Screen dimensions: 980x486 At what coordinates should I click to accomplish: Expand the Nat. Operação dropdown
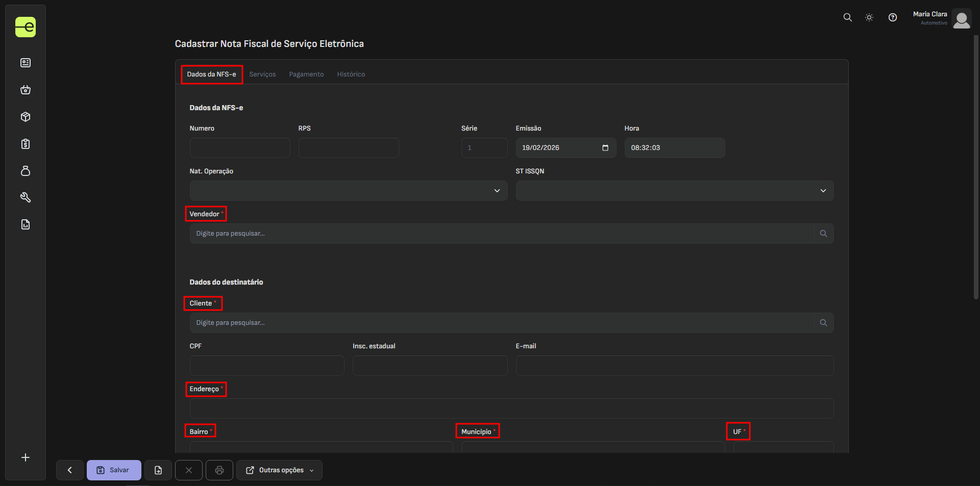348,191
